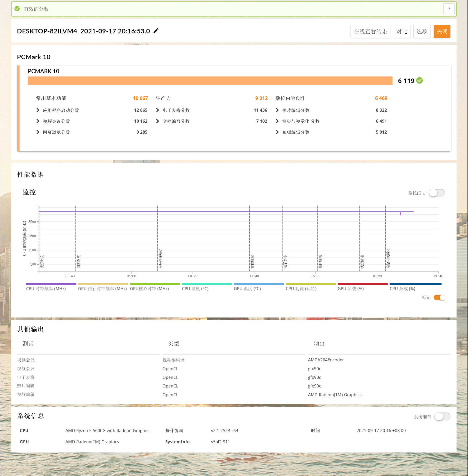Click the 照片编辑 marker in the chart
The height and width of the screenshot is (476, 468).
tap(321, 262)
